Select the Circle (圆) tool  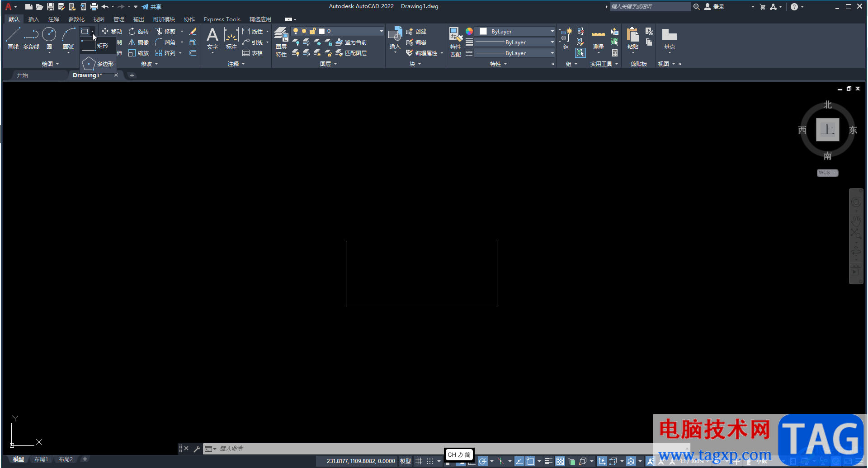point(49,38)
